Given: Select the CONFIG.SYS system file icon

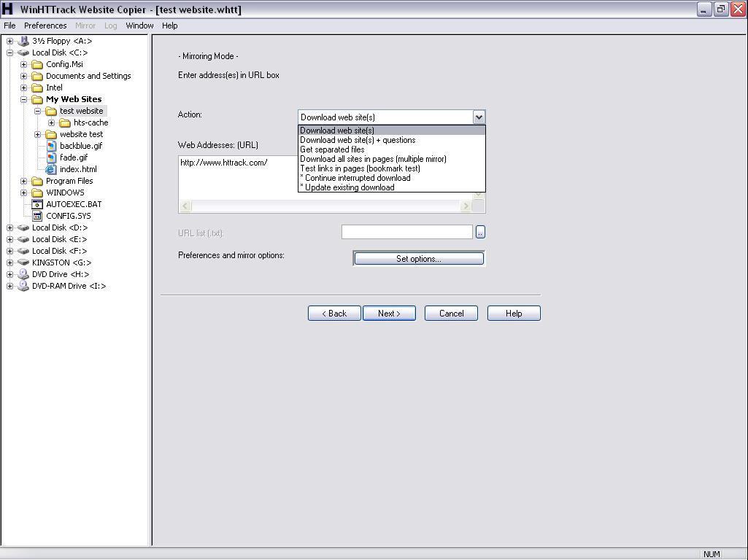Looking at the screenshot, I should [x=38, y=216].
